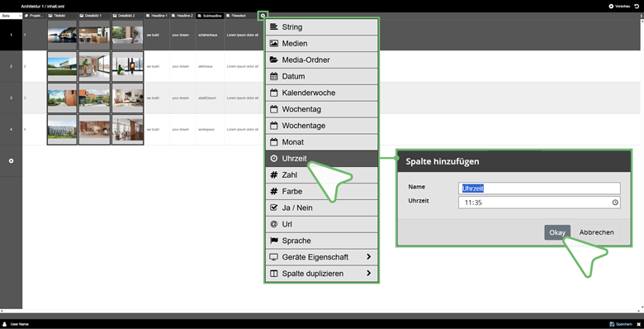Click the Projekt column header

(x=35, y=16)
